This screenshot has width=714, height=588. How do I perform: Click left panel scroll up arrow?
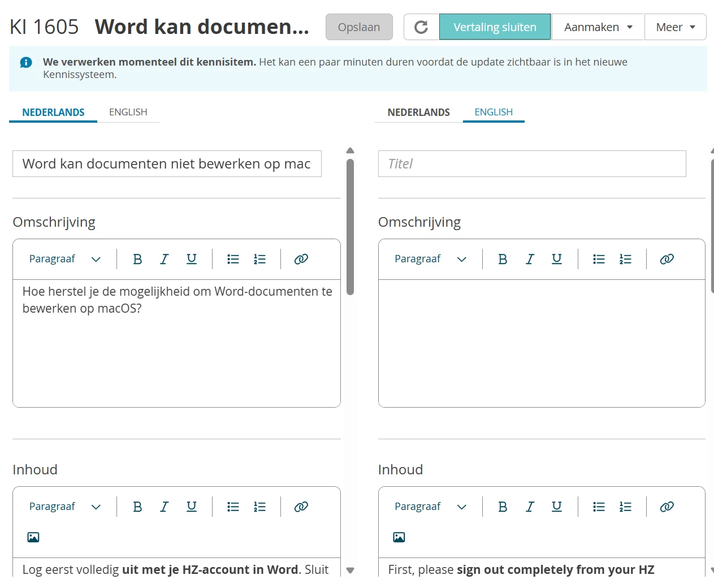[350, 150]
